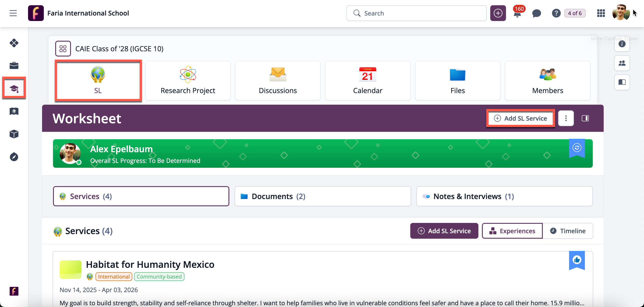Open the messages chat bubble icon
644x307 pixels.
(x=536, y=13)
